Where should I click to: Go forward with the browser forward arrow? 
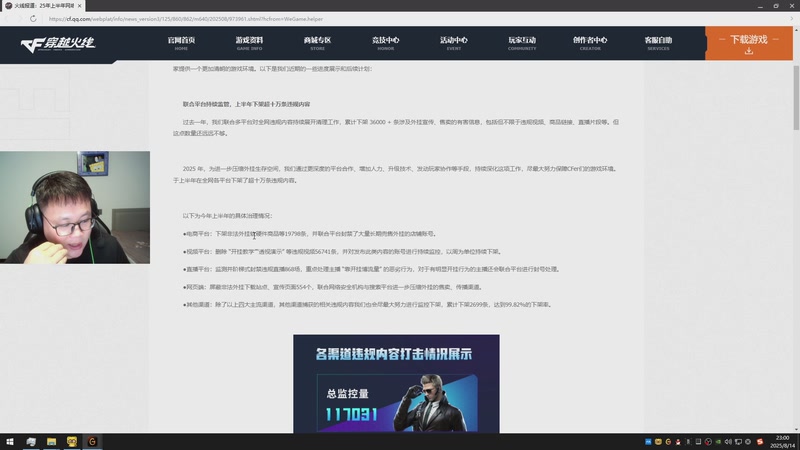(x=19, y=19)
